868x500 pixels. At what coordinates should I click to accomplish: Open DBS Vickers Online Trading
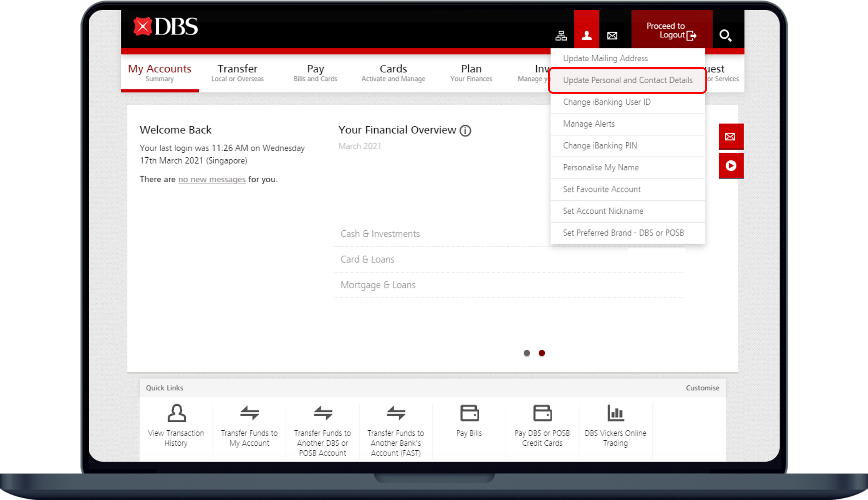click(616, 425)
